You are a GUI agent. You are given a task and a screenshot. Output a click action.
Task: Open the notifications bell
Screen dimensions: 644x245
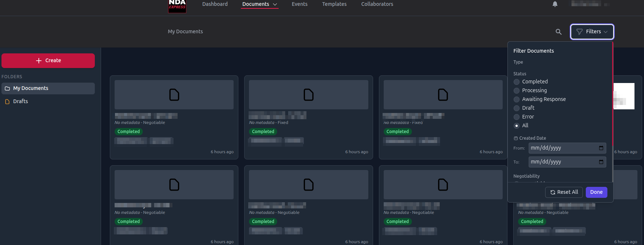[x=555, y=4]
